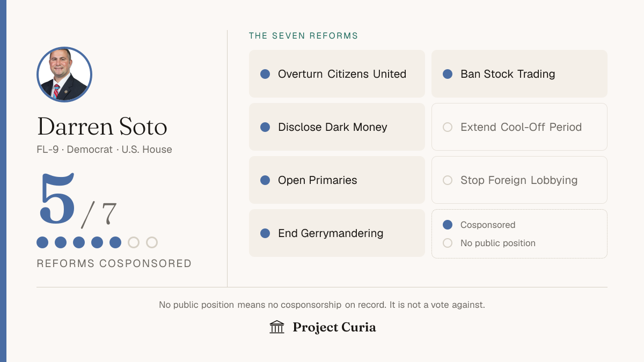Click The Seven Reforms heading
The width and height of the screenshot is (644, 362).
pyautogui.click(x=304, y=36)
